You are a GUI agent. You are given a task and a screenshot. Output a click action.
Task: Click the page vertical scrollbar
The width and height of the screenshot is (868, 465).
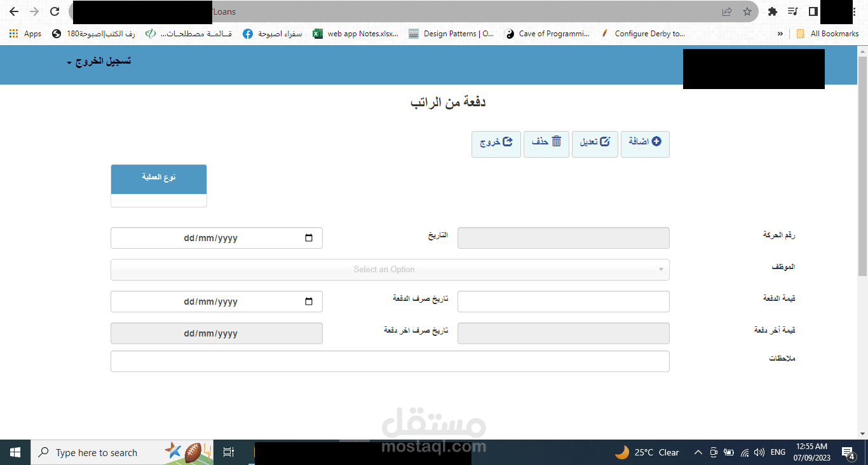[862, 165]
